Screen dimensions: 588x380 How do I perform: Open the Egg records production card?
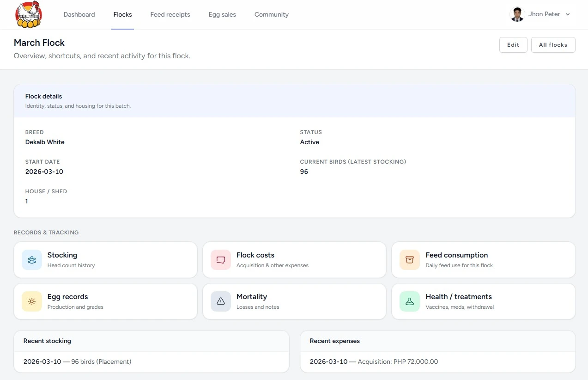105,301
